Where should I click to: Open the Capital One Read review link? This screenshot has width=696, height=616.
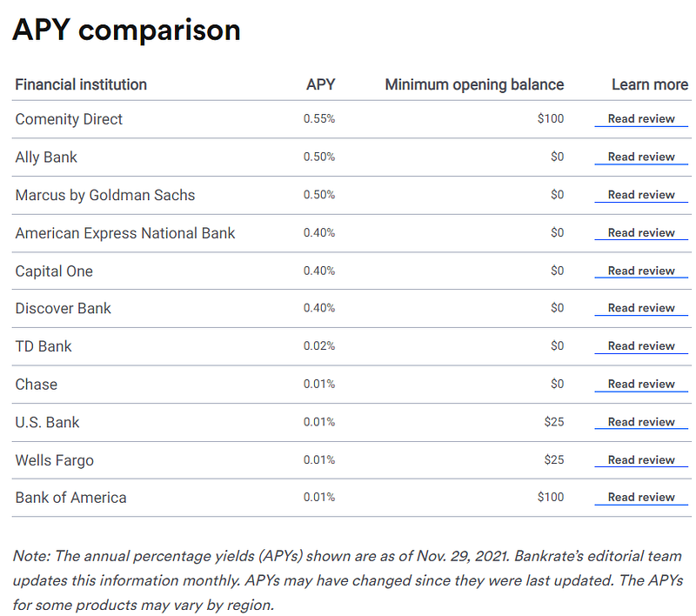coord(641,271)
